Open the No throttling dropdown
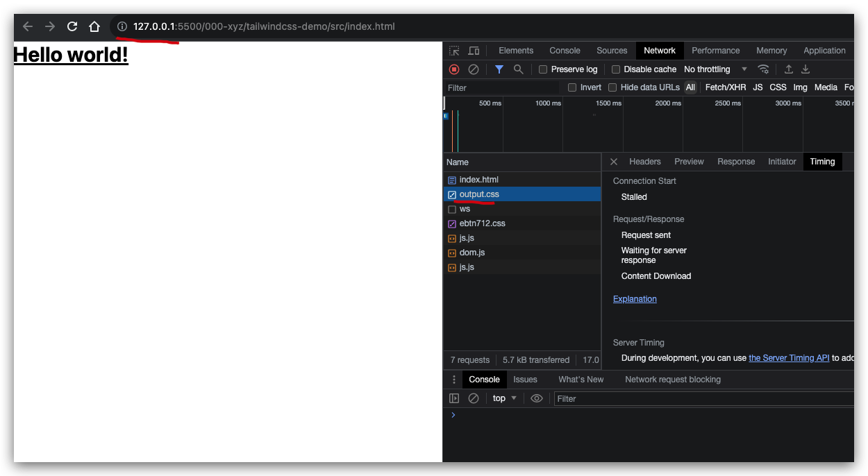The image size is (868, 476). [x=715, y=69]
